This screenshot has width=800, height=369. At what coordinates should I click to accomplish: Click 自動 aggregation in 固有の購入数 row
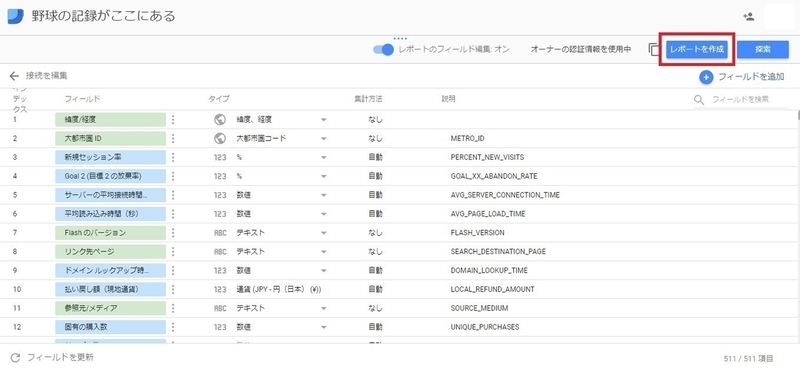click(x=376, y=327)
